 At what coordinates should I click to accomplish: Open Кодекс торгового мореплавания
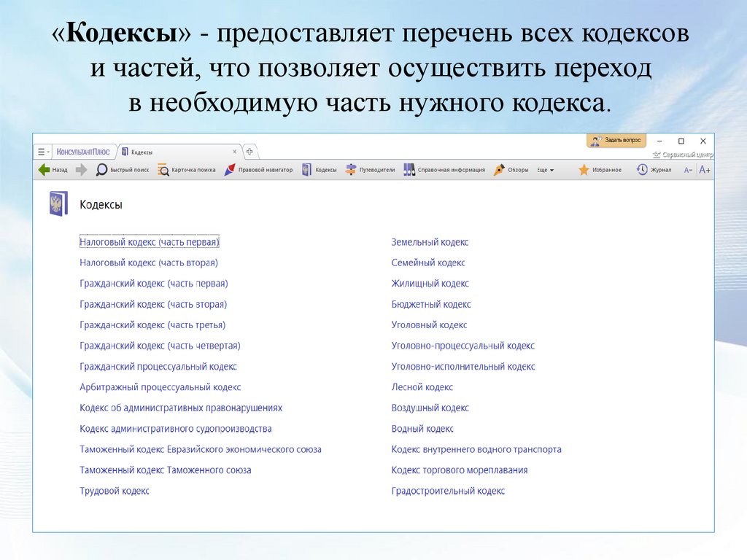point(460,470)
